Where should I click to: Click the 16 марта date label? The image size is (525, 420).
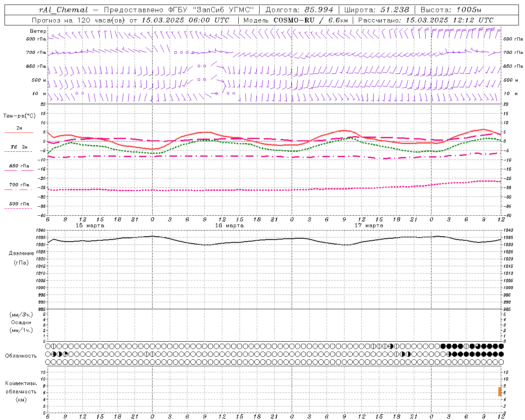click(229, 226)
